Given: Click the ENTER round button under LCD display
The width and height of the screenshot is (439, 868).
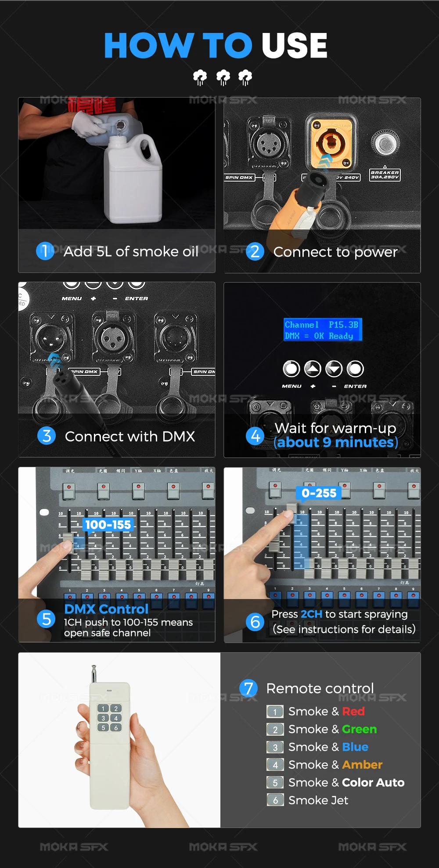Looking at the screenshot, I should (355, 369).
